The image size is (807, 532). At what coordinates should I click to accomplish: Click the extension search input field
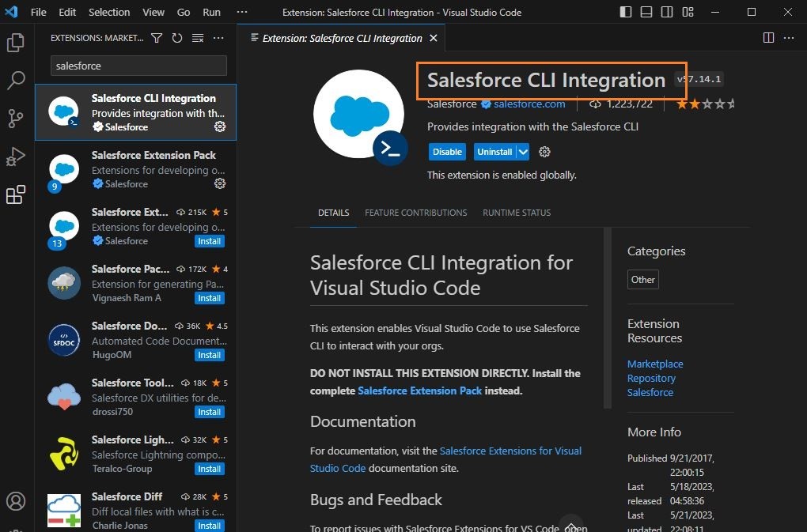tap(138, 66)
